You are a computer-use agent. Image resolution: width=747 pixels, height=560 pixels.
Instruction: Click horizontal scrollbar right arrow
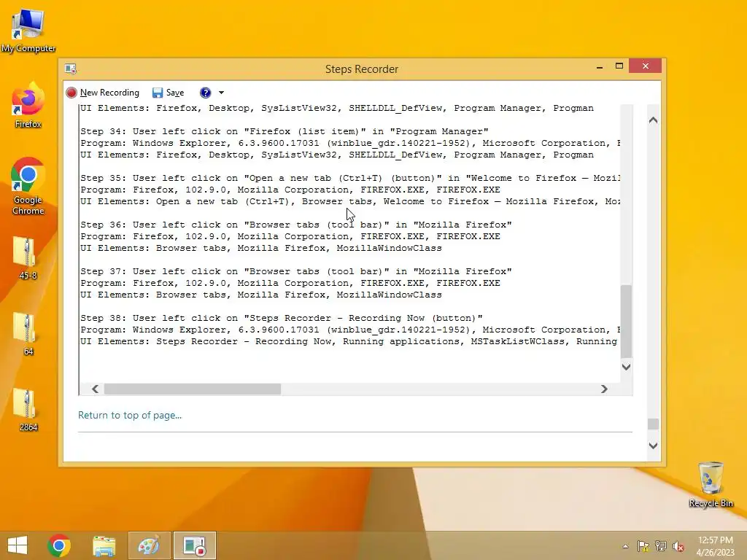pos(604,389)
